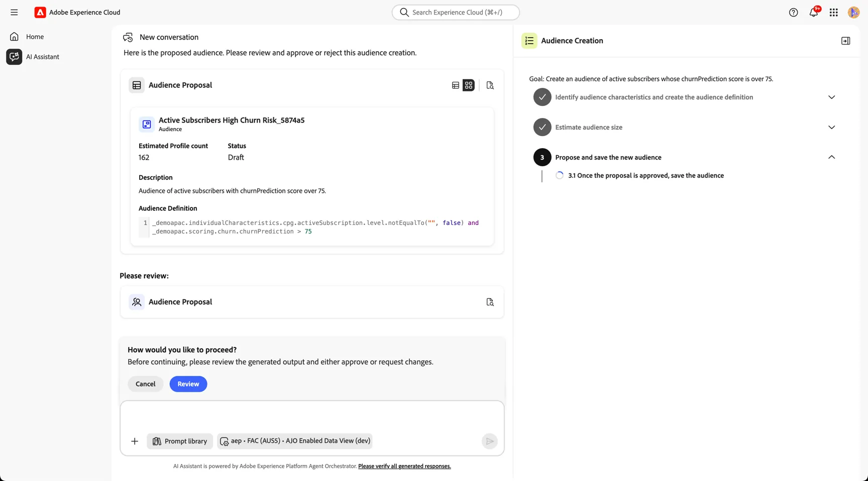Click the Draft status value

pos(236,158)
